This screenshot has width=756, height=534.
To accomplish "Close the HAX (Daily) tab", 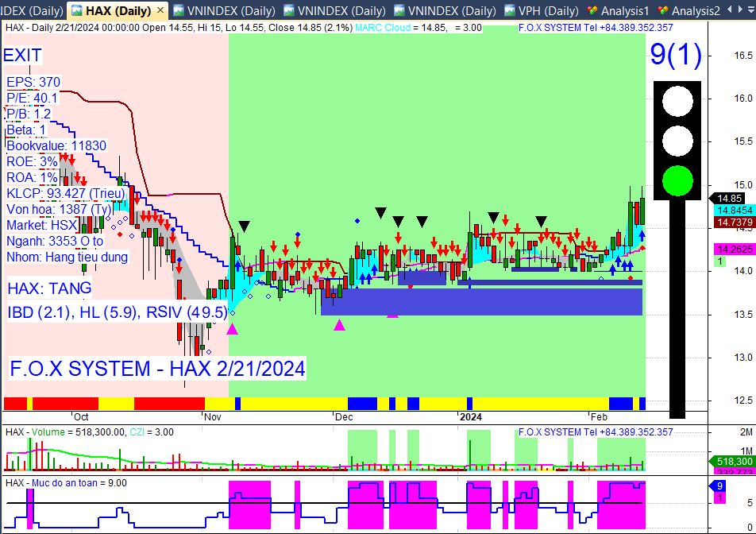I will 161,10.
